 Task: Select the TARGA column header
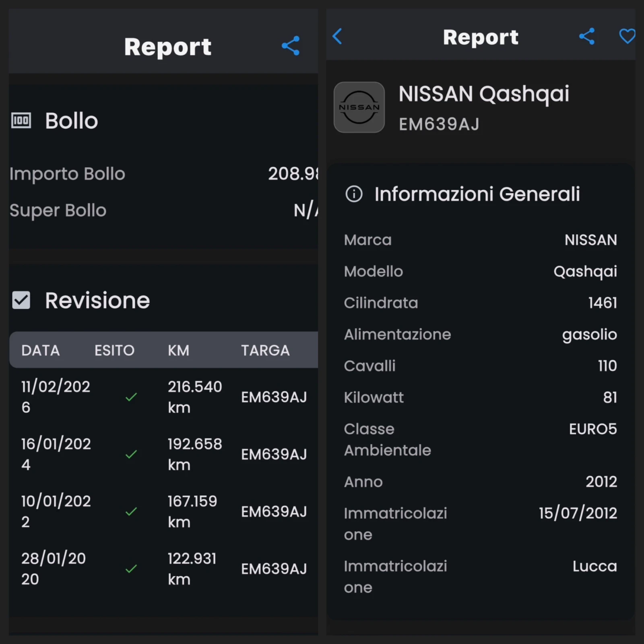pos(265,350)
